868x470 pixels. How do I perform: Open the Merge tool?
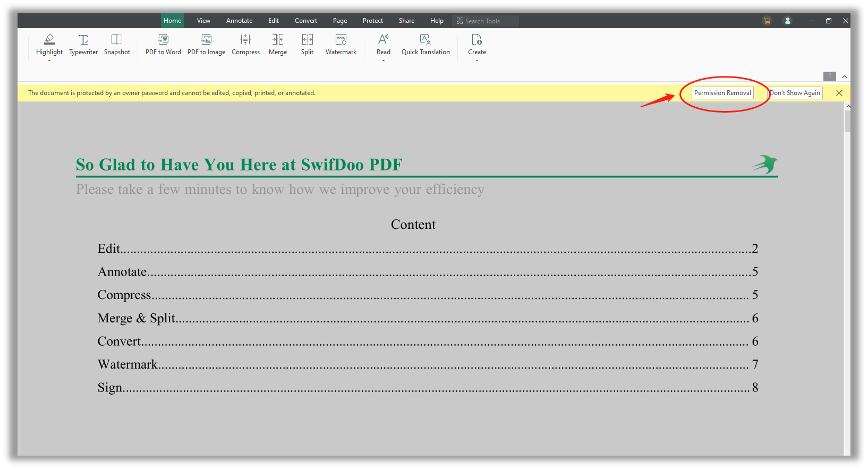click(278, 45)
